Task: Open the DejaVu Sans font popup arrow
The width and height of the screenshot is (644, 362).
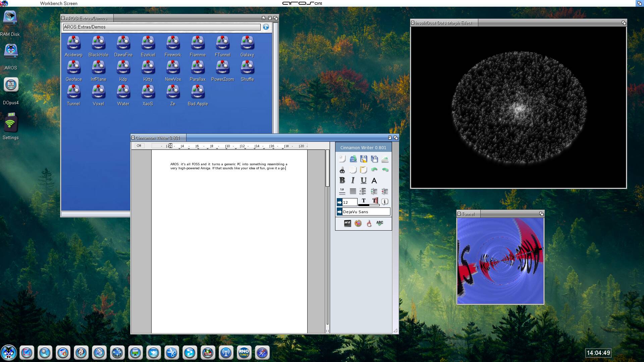Action: point(339,212)
